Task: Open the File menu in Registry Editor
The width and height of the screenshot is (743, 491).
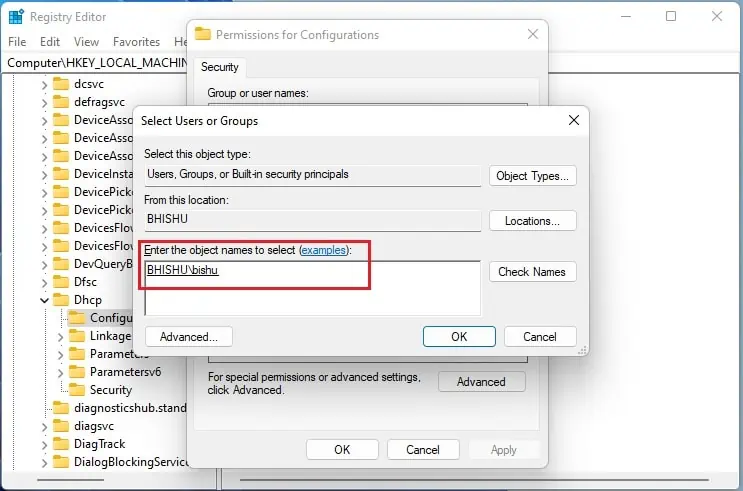Action: click(17, 42)
